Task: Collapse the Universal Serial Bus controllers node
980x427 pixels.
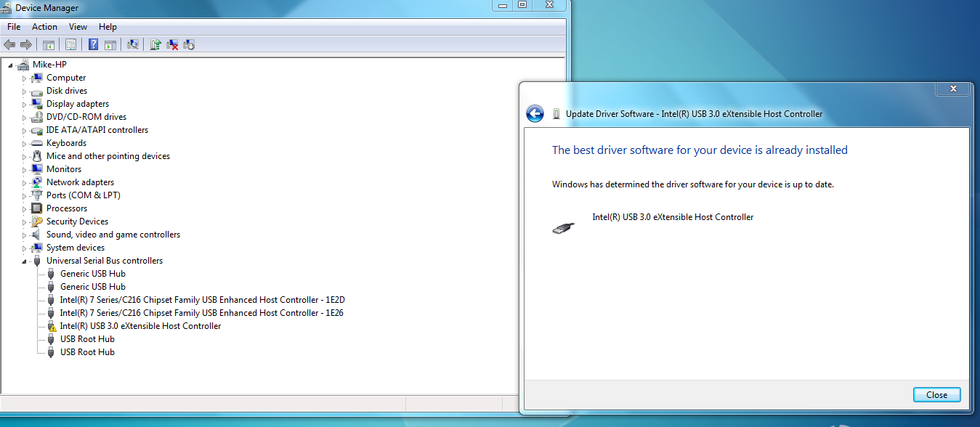Action: point(24,261)
